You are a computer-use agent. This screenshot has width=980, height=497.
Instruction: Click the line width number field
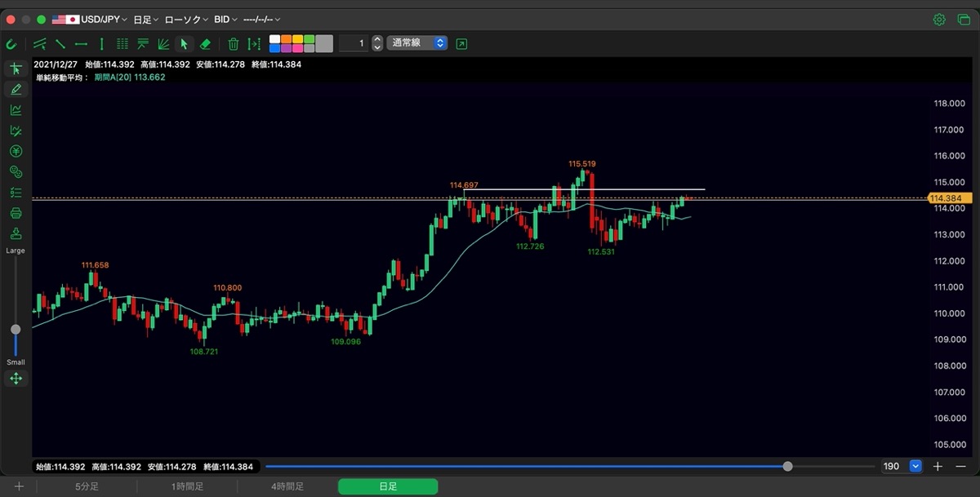[354, 43]
